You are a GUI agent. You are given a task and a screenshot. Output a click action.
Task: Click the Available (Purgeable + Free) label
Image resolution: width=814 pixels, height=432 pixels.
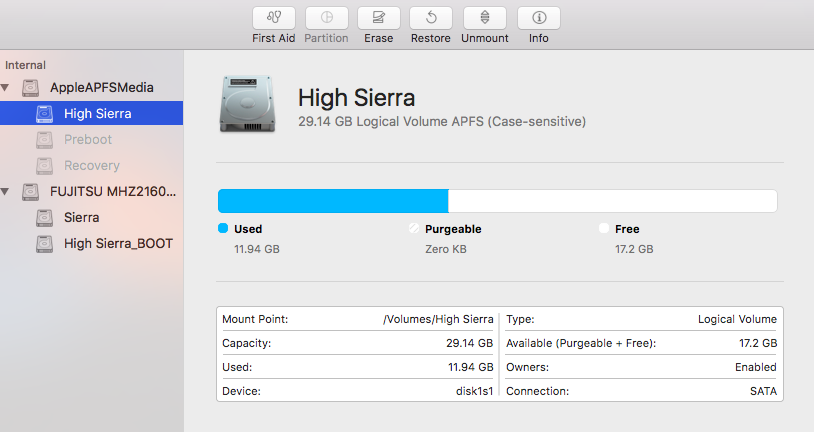(581, 343)
